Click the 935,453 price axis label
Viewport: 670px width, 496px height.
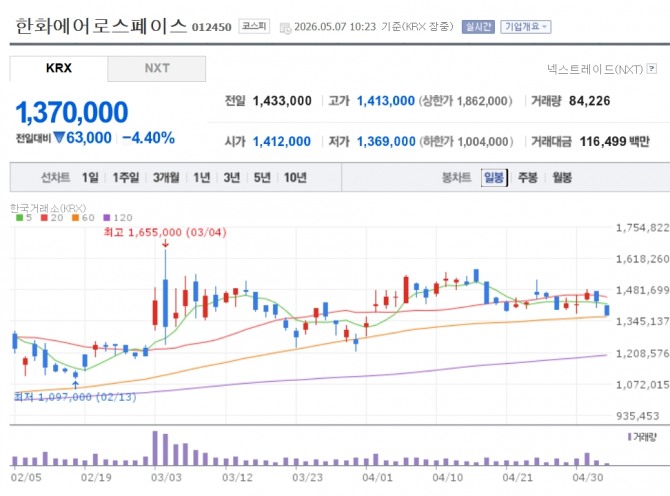point(638,416)
